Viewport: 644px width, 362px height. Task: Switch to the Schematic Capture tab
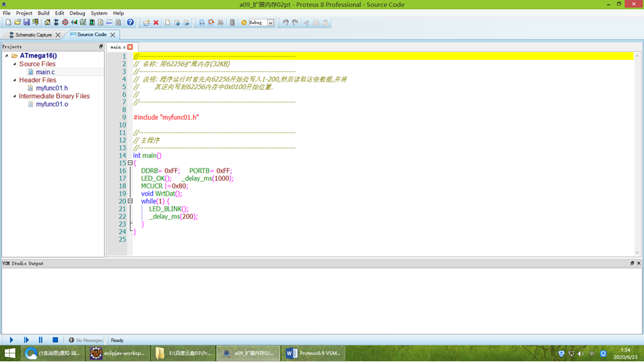point(33,35)
